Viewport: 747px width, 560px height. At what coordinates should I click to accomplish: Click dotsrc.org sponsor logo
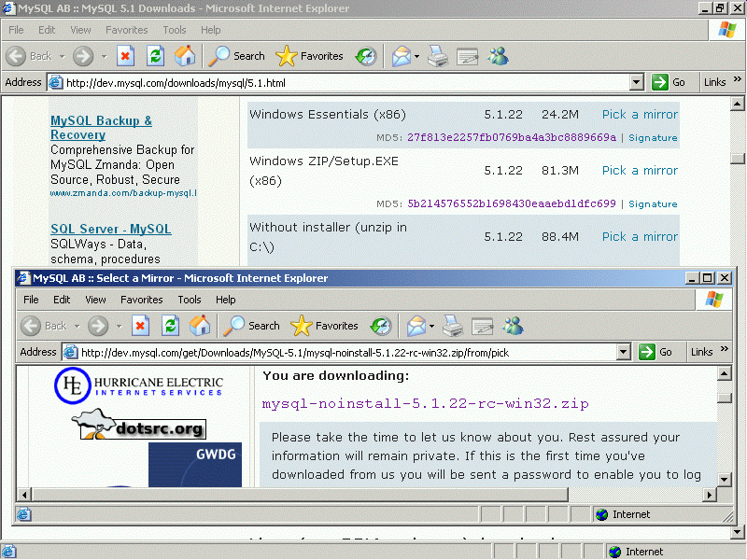click(x=139, y=425)
